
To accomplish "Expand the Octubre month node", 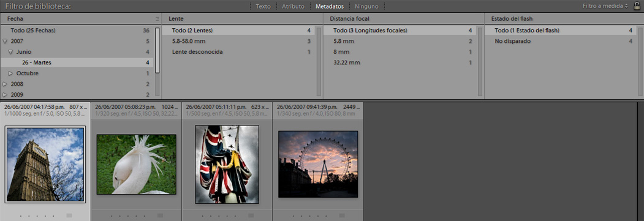I will [10, 73].
